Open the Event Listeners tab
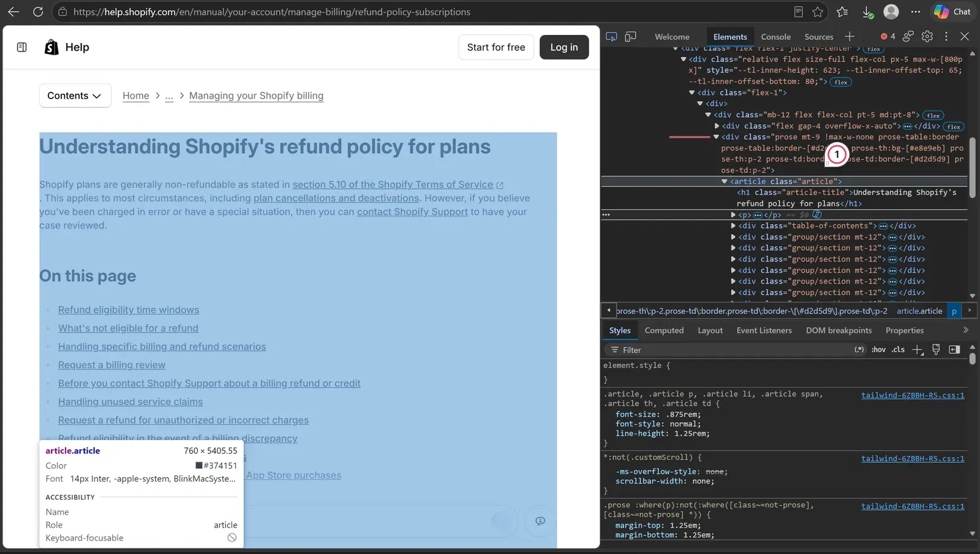 coord(764,330)
